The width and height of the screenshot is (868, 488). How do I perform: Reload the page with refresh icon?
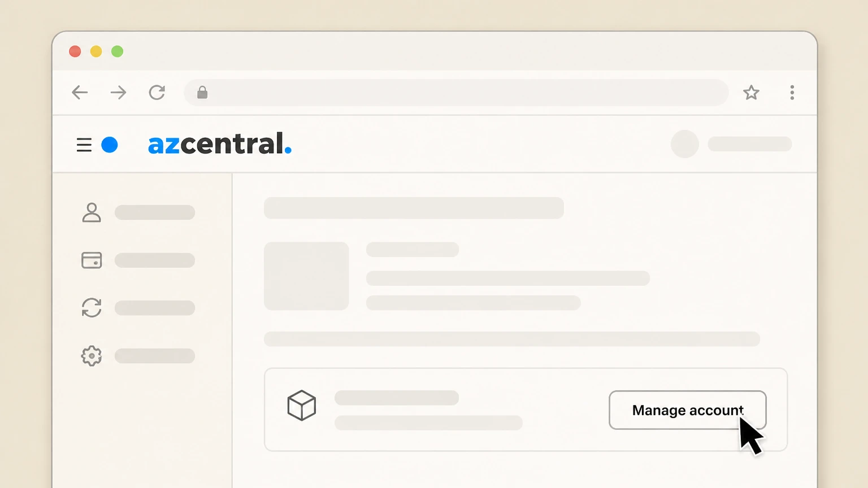157,92
